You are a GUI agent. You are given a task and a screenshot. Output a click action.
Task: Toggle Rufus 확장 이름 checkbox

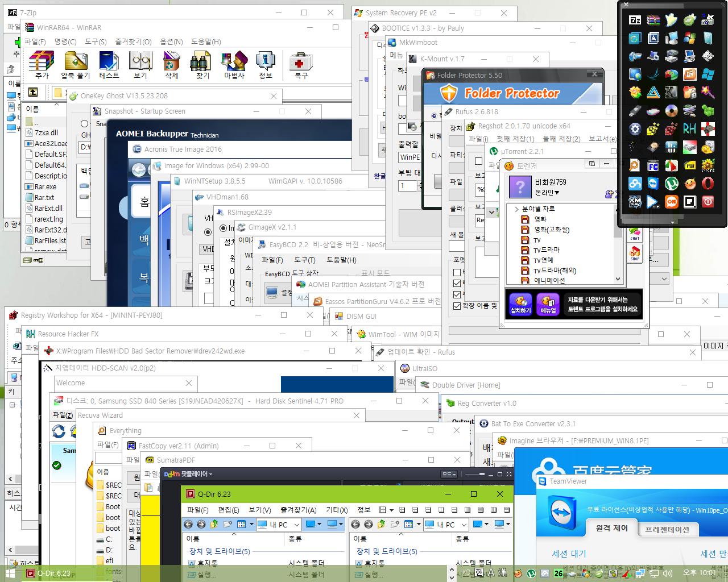[x=457, y=305]
